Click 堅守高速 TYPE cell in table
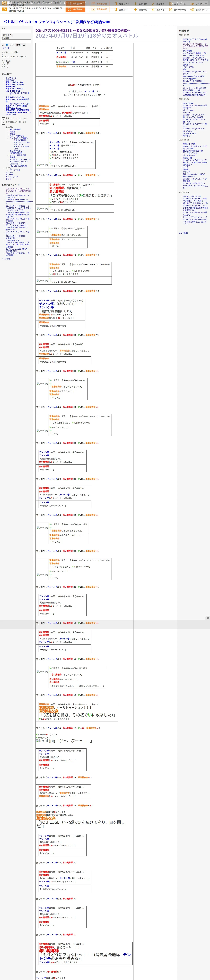Viewport: 210px width, 980px height. 95,67
